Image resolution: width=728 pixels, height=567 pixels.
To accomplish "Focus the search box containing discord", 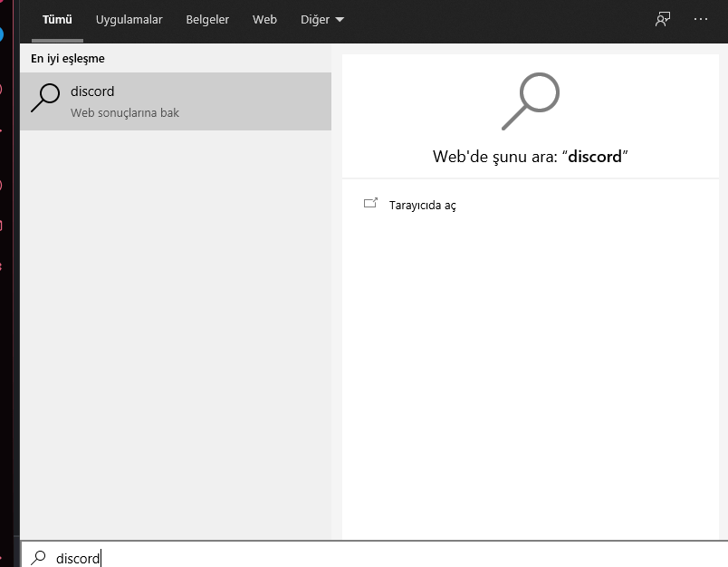I will (x=374, y=554).
